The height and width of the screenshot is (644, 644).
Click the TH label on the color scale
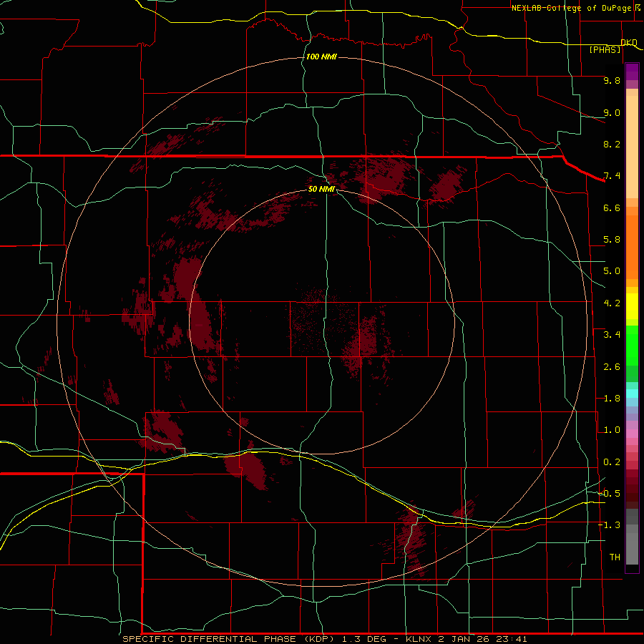pyautogui.click(x=615, y=557)
